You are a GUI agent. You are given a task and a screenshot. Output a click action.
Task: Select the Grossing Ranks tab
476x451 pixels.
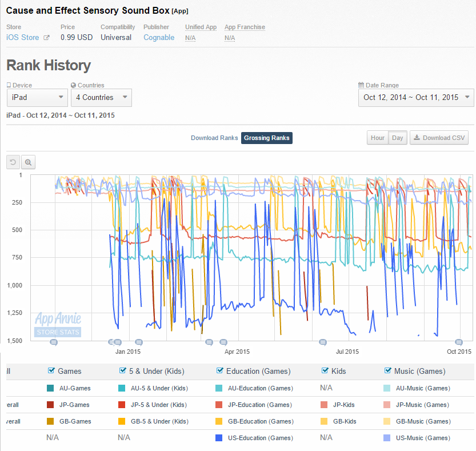click(x=267, y=138)
